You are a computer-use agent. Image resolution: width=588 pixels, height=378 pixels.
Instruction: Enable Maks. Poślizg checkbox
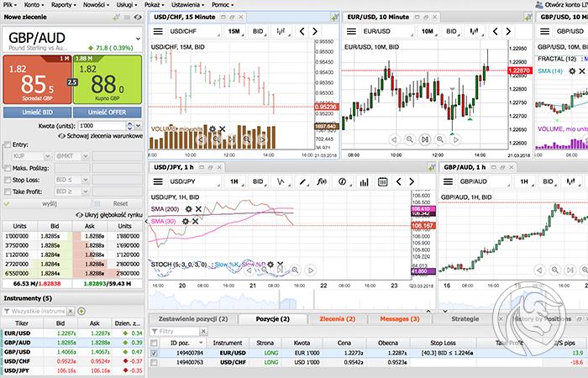(x=7, y=168)
